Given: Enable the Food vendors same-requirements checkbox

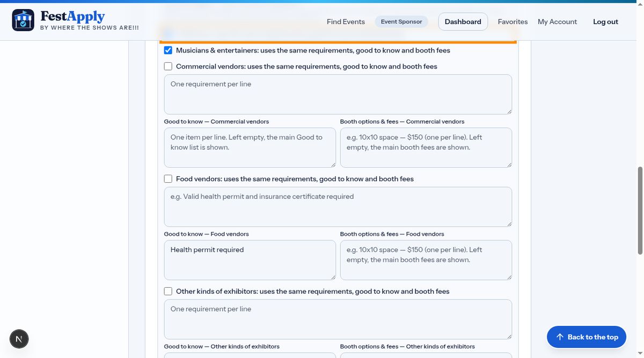Looking at the screenshot, I should point(168,179).
